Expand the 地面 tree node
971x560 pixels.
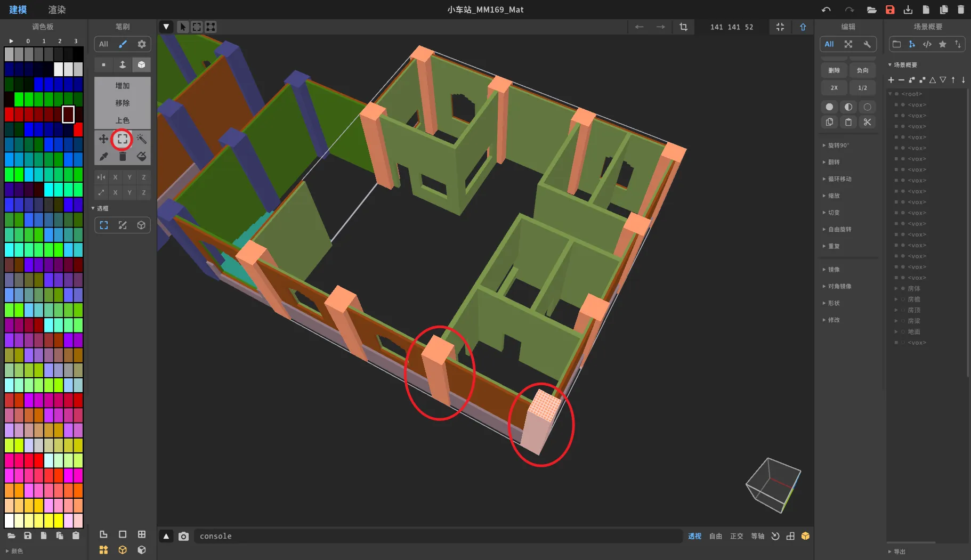(x=896, y=331)
